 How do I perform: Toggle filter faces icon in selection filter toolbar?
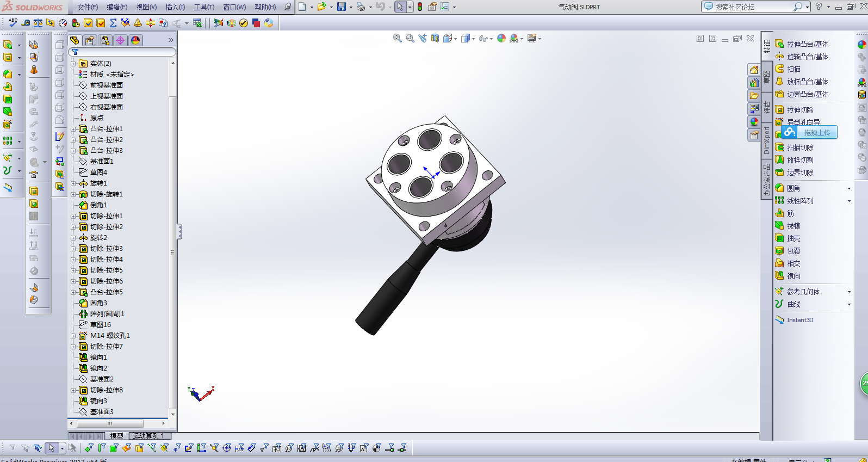click(x=114, y=448)
